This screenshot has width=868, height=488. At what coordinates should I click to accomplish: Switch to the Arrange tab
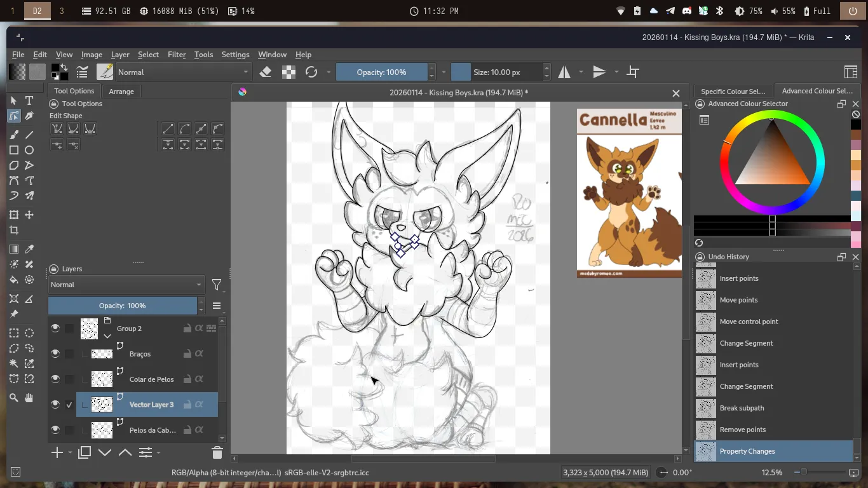click(x=121, y=91)
